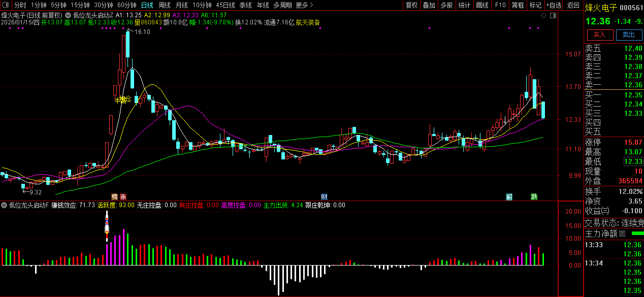Switch to 周线 weekly chart

(x=164, y=5)
